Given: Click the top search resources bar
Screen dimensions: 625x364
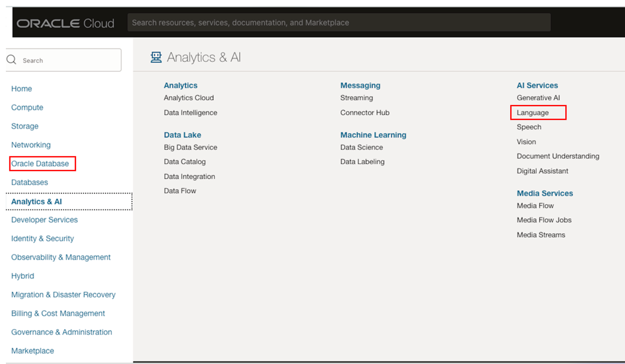Looking at the screenshot, I should 339,22.
